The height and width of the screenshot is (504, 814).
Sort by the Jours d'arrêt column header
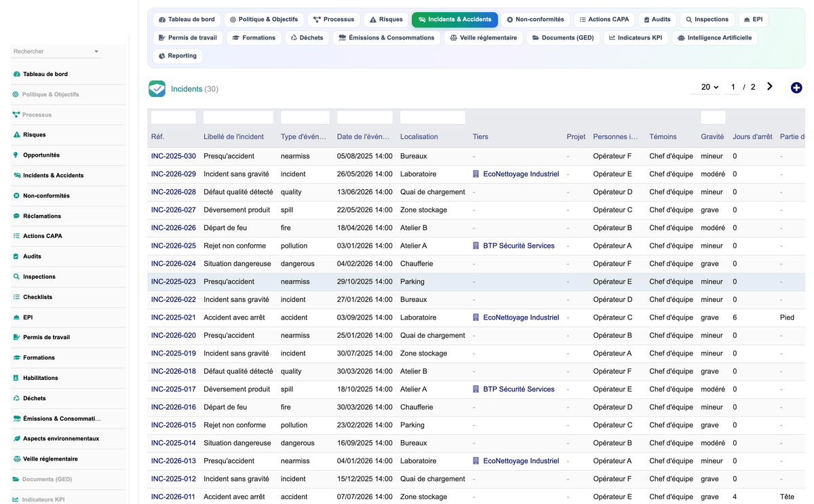click(x=752, y=136)
